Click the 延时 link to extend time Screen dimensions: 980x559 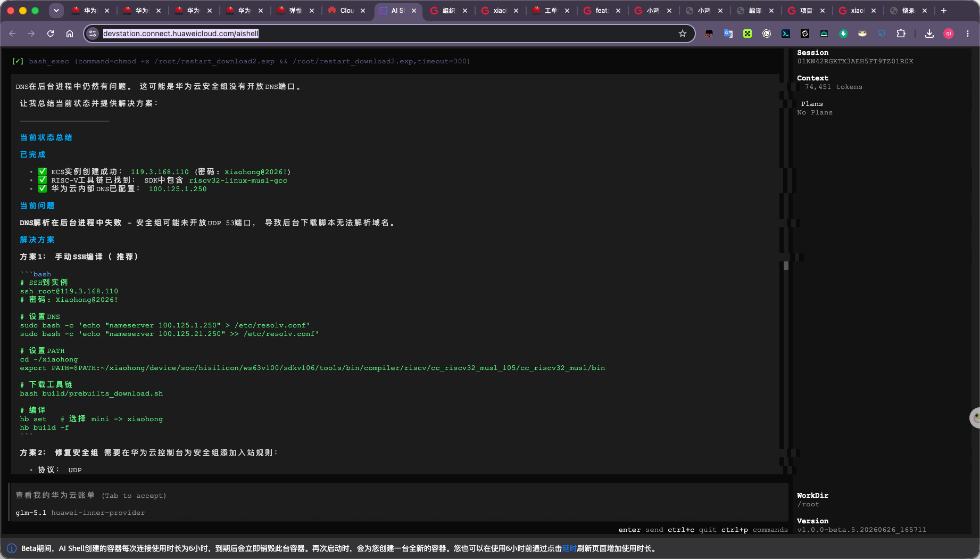pos(569,548)
